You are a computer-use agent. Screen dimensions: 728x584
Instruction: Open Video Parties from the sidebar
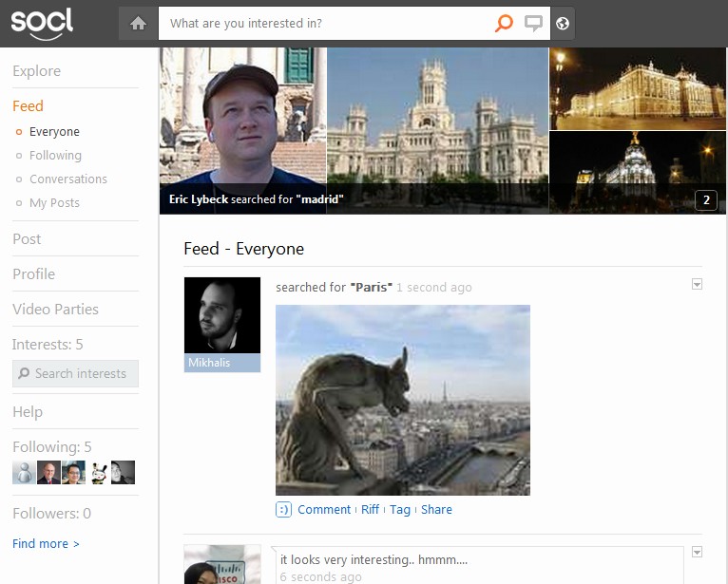[x=55, y=310]
